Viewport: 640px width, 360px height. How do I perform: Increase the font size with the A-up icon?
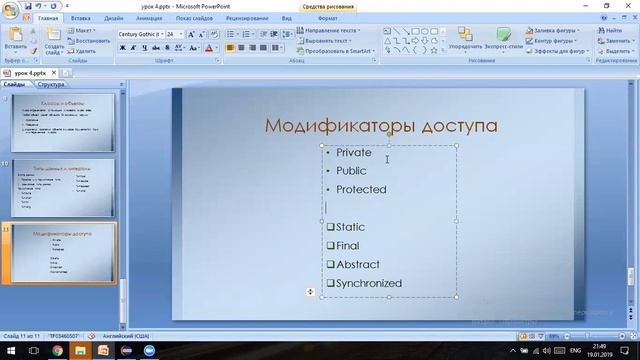[191, 34]
